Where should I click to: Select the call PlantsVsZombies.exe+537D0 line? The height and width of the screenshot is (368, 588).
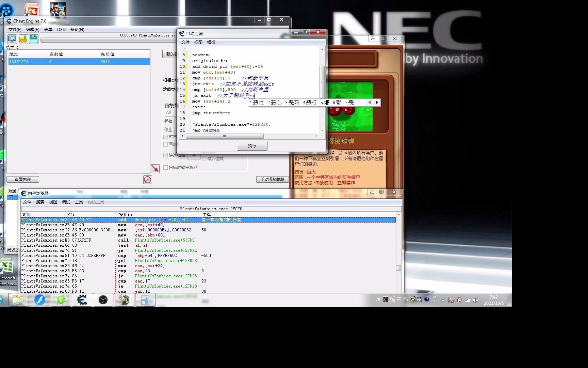tap(208, 240)
